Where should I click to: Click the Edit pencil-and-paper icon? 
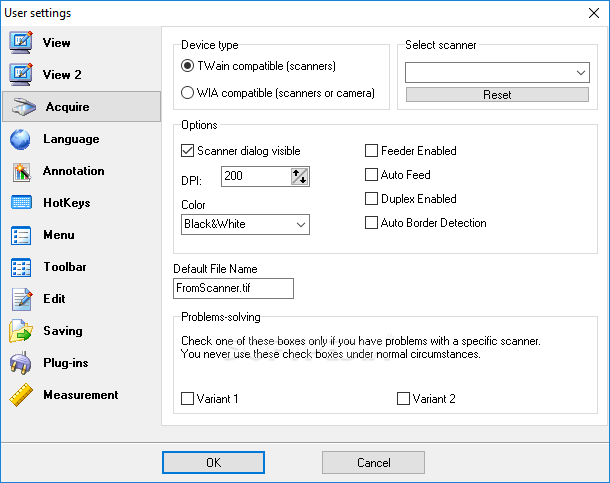22,299
